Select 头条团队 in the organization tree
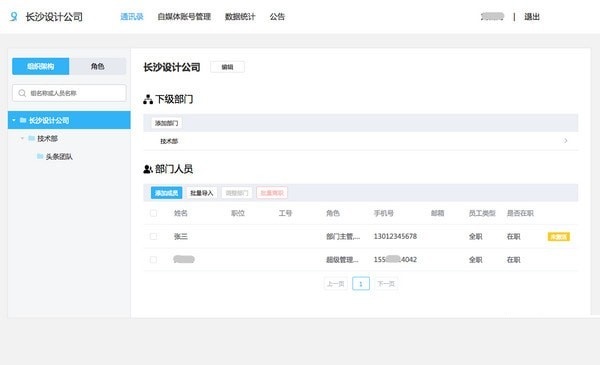Image resolution: width=600 pixels, height=365 pixels. pos(59,156)
